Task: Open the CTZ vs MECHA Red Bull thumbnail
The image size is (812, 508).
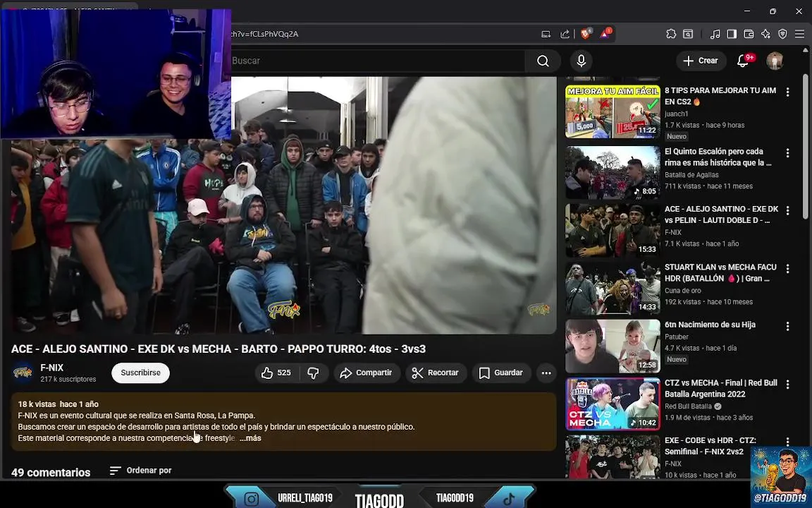Action: [x=613, y=404]
